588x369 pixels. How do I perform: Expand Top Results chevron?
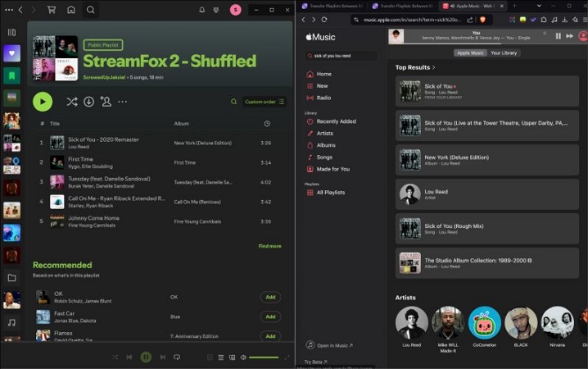[x=434, y=67]
